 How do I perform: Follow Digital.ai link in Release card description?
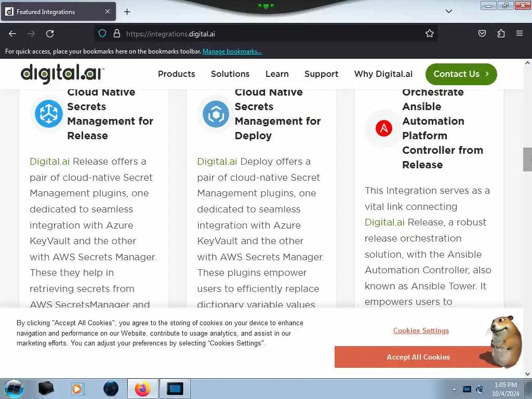pos(49,162)
